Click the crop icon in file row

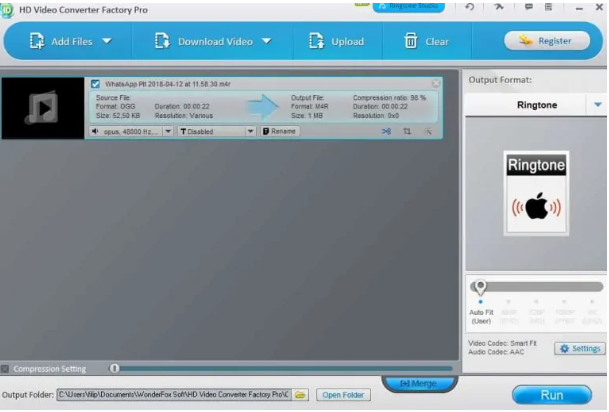click(x=407, y=132)
